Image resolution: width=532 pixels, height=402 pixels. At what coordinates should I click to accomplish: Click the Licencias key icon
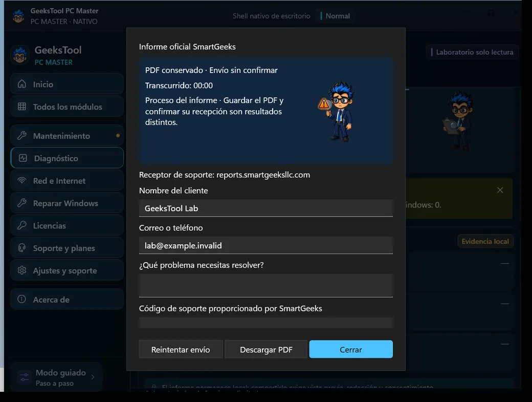point(21,225)
